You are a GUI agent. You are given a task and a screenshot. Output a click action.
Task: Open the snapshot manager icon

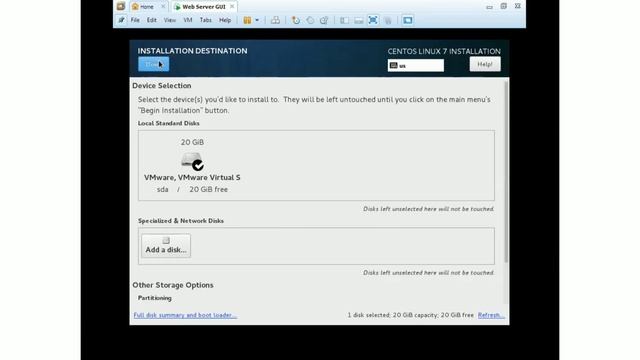point(324,20)
